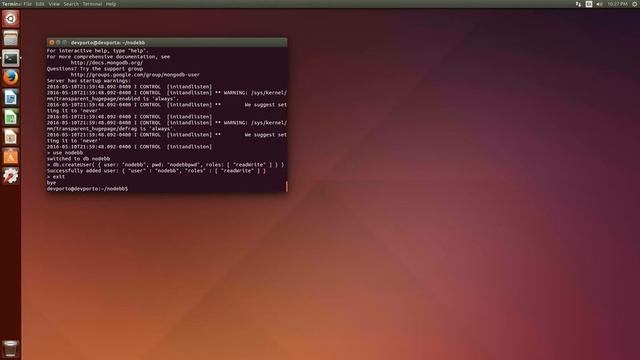The image size is (640, 360).
Task: Open the session power gear menu
Action: (x=635, y=4)
